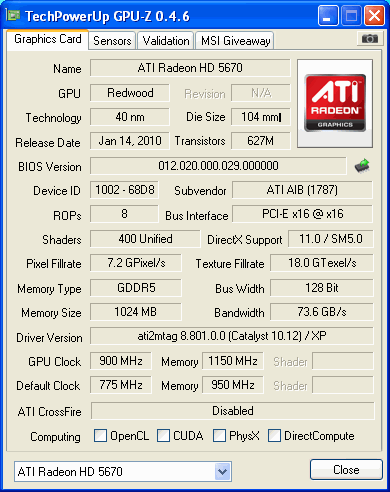This screenshot has width=390, height=492.
Task: Select the MSI Giveaway tab
Action: point(235,41)
